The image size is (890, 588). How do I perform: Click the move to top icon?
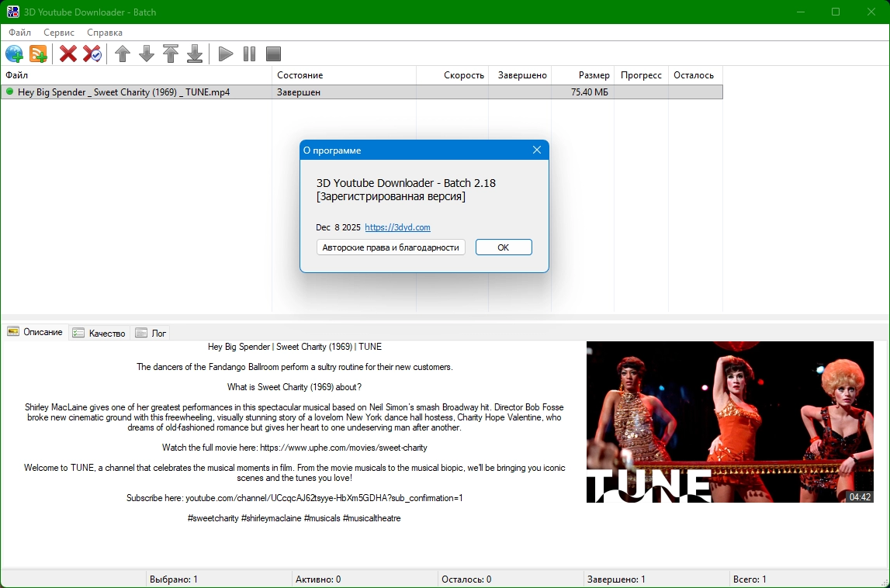171,54
